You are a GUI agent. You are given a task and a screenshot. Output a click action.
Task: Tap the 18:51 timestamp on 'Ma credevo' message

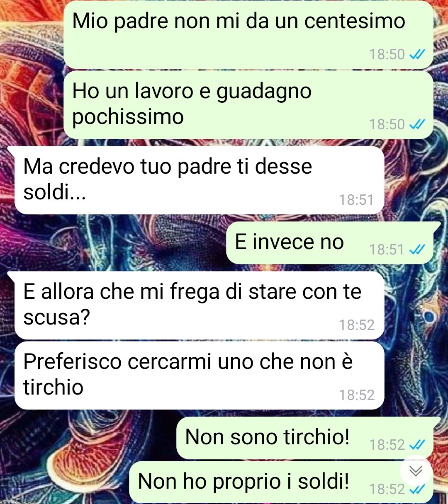356,200
